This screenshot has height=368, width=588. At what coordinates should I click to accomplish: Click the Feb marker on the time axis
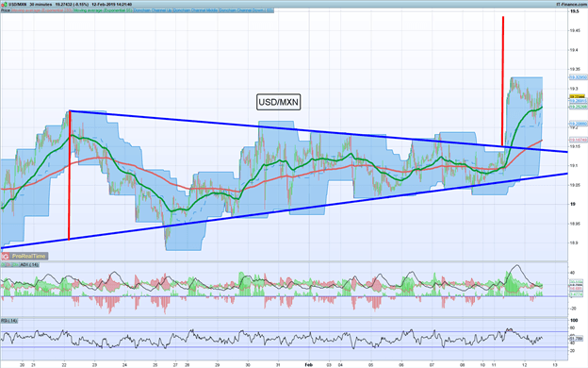309,364
